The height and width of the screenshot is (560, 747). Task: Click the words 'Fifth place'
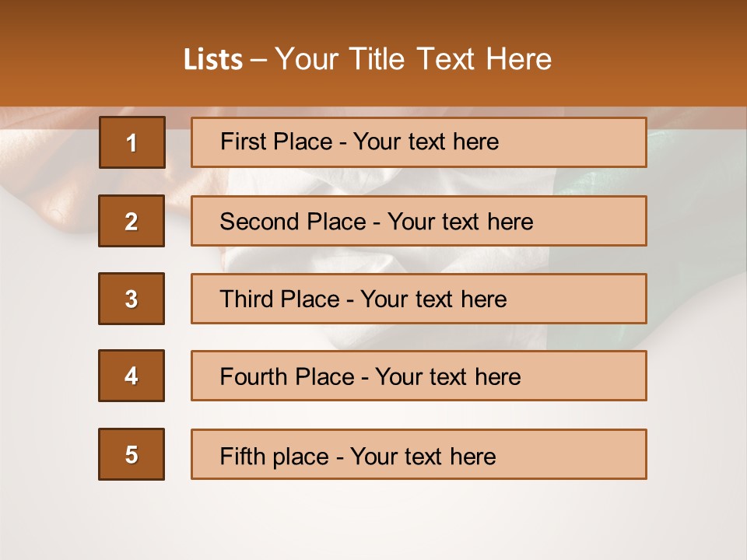(275, 457)
